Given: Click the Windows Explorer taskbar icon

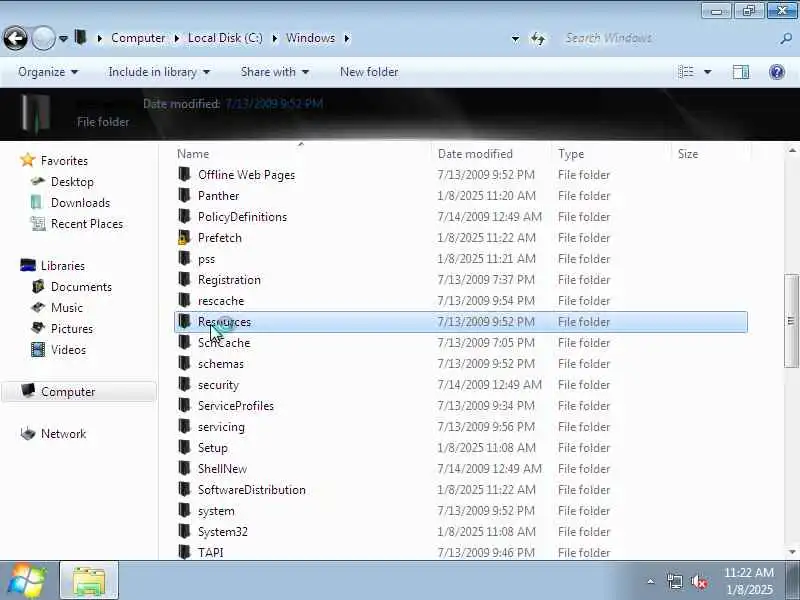Looking at the screenshot, I should click(89, 580).
